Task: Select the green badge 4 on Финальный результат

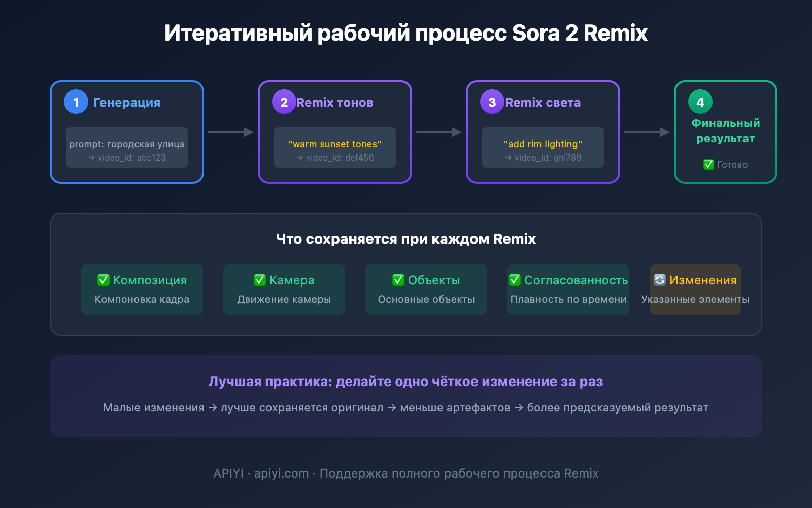Action: [700, 102]
